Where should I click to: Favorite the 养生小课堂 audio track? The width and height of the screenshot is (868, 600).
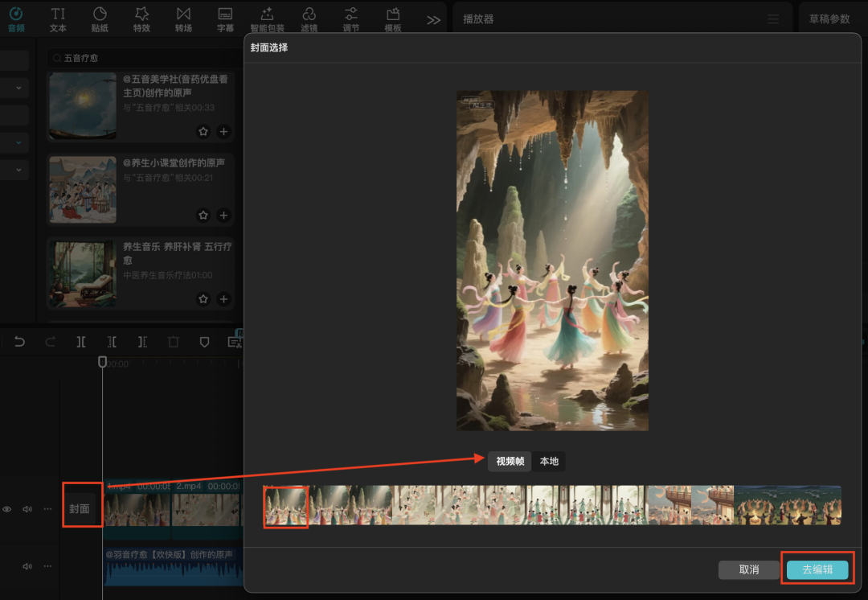(203, 216)
